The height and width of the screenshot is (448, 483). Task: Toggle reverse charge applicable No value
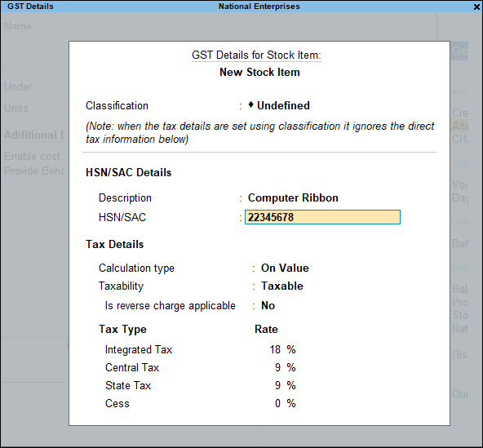pos(268,306)
